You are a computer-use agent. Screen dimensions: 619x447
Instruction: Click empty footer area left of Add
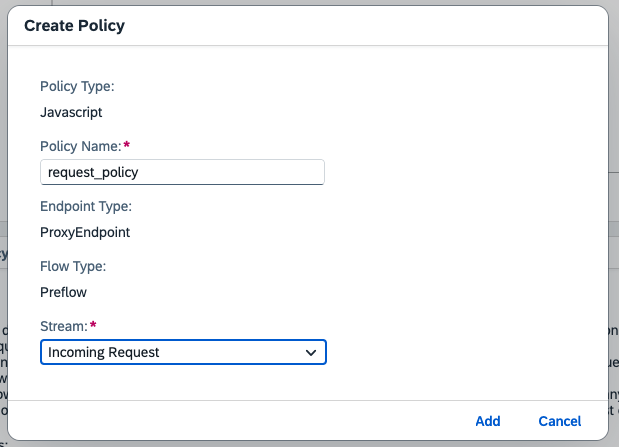[250, 421]
